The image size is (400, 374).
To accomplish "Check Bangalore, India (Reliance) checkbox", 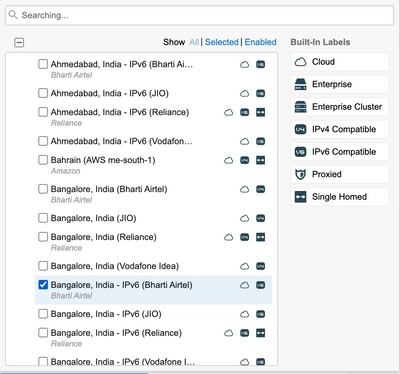I will (x=43, y=237).
